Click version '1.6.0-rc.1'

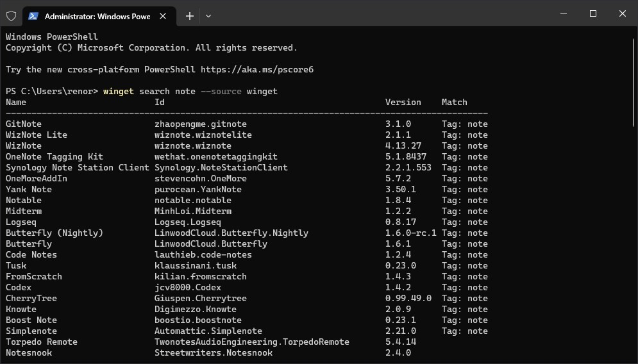pyautogui.click(x=410, y=233)
